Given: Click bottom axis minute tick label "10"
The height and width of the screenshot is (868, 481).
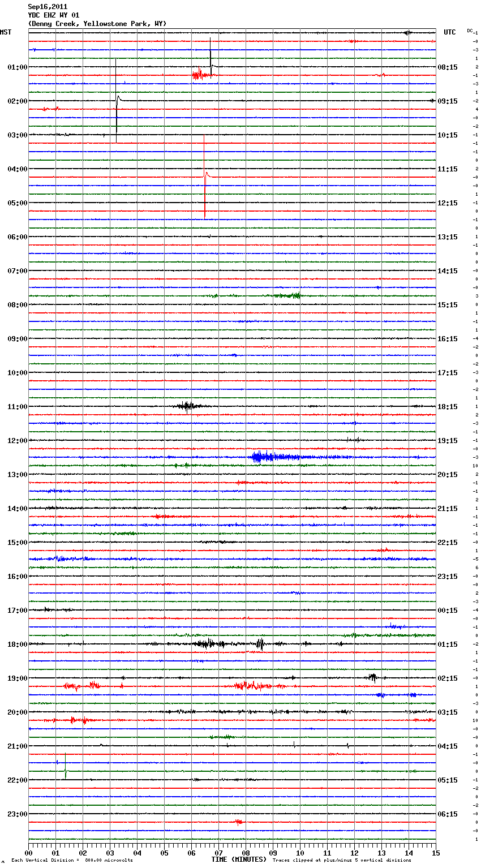Looking at the screenshot, I should click(x=300, y=853).
